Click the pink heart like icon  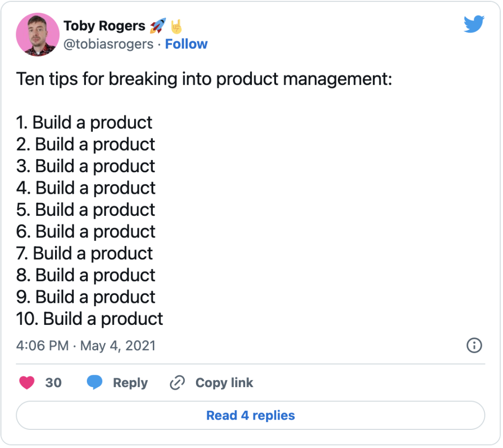click(x=27, y=383)
